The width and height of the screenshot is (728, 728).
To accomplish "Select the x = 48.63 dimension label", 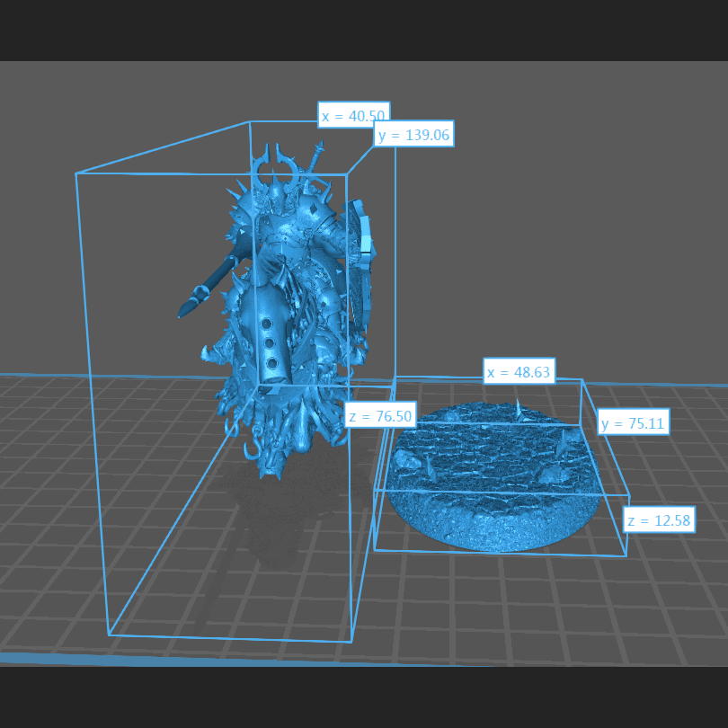I will 519,372.
